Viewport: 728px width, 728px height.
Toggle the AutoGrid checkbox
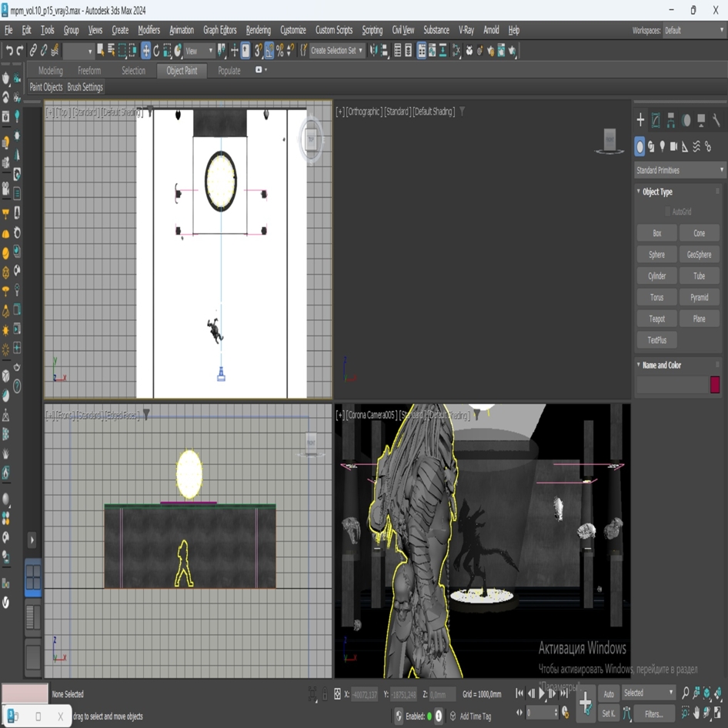(667, 212)
